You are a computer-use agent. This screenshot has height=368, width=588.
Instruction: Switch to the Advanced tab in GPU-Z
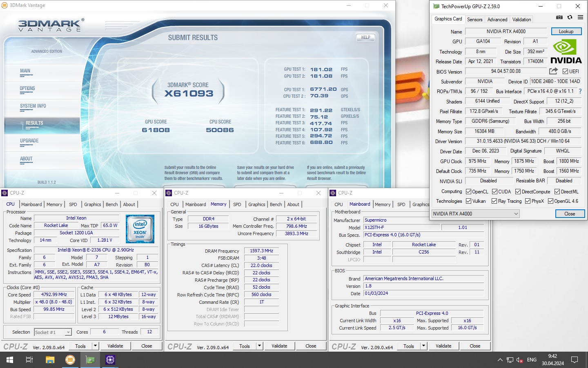coord(497,20)
